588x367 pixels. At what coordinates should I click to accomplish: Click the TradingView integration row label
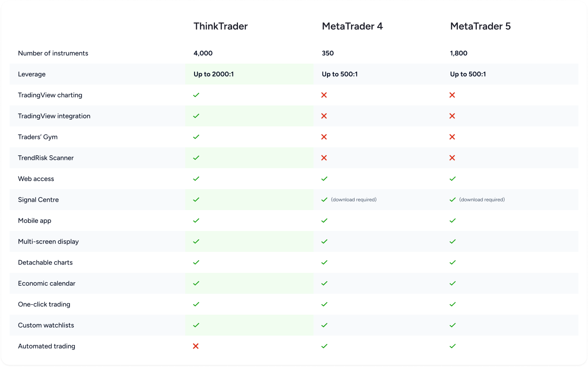(x=54, y=116)
